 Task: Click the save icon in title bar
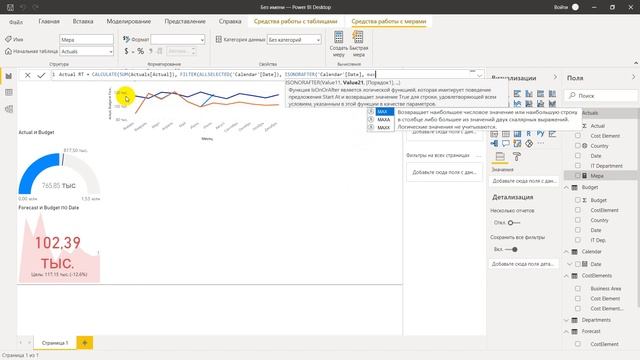tap(10, 7)
